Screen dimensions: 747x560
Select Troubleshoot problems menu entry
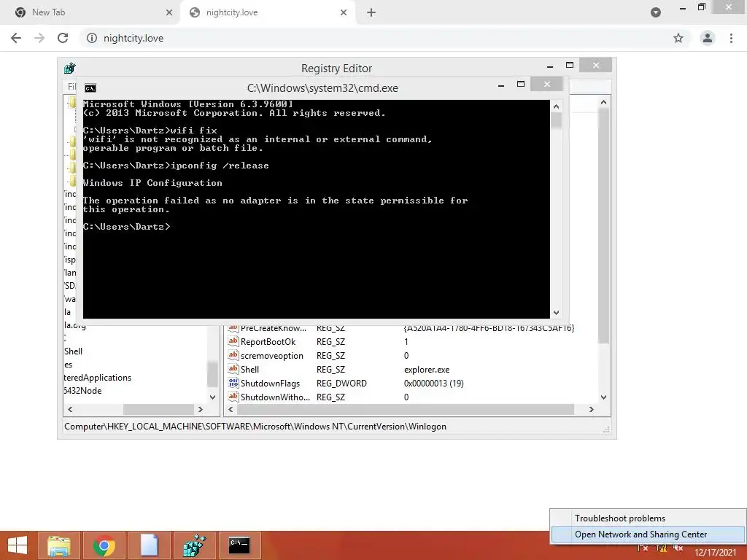click(x=620, y=518)
